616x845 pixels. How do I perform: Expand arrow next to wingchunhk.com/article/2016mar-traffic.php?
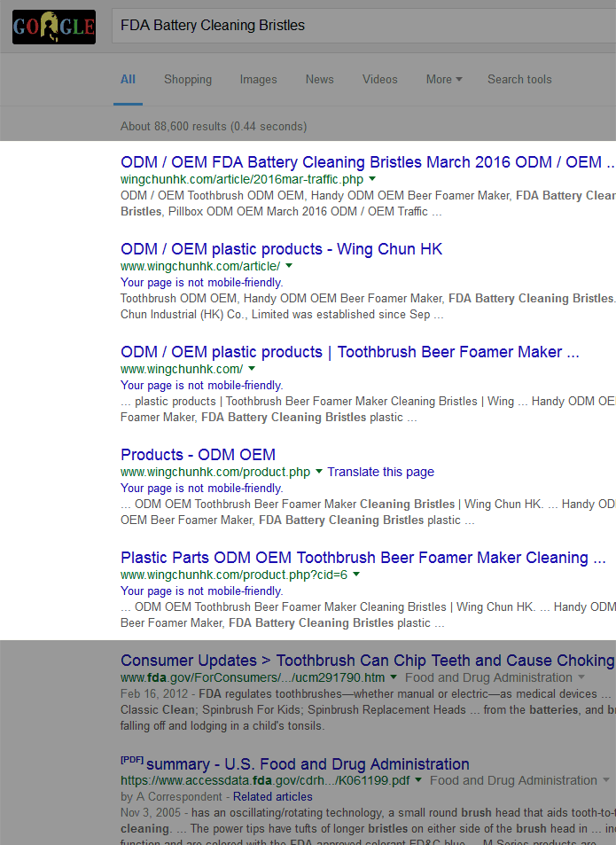[372, 178]
